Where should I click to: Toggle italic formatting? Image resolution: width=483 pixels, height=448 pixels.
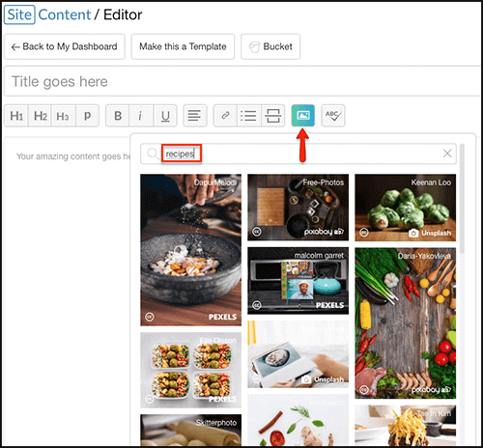click(x=141, y=116)
